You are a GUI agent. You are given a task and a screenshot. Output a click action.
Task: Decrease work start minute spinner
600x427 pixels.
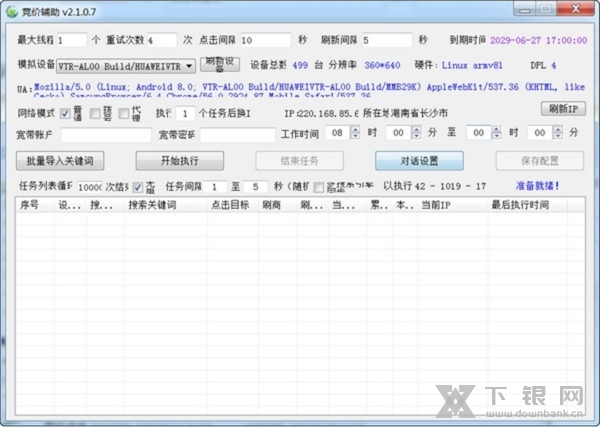pyautogui.click(x=416, y=136)
